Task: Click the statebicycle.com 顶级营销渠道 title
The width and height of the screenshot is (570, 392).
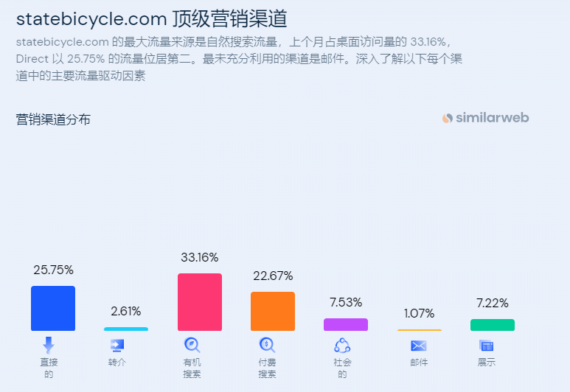Action: [151, 18]
